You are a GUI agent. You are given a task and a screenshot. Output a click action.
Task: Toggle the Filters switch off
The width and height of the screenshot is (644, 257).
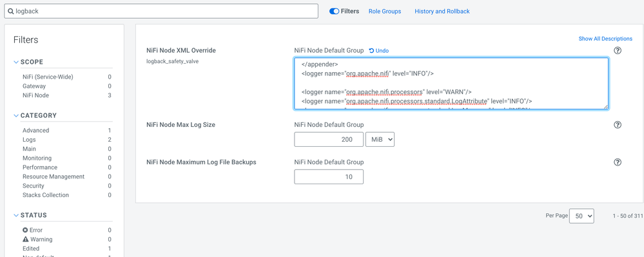tap(334, 12)
